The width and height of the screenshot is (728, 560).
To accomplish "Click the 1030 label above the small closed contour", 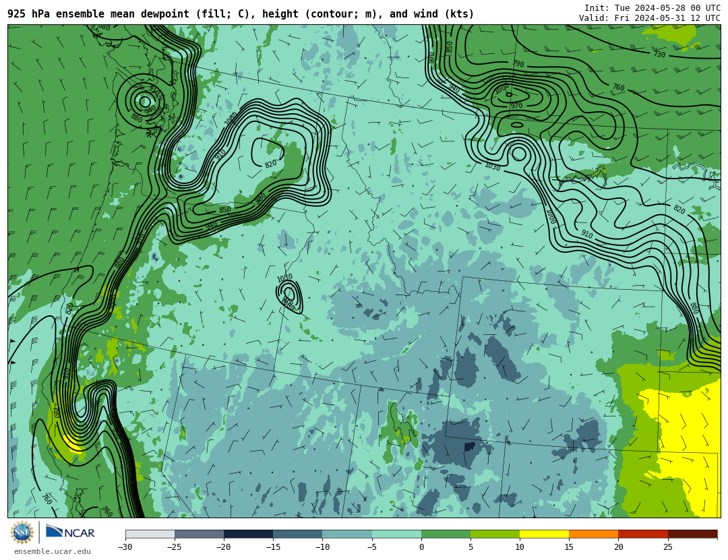I will pos(284,278).
